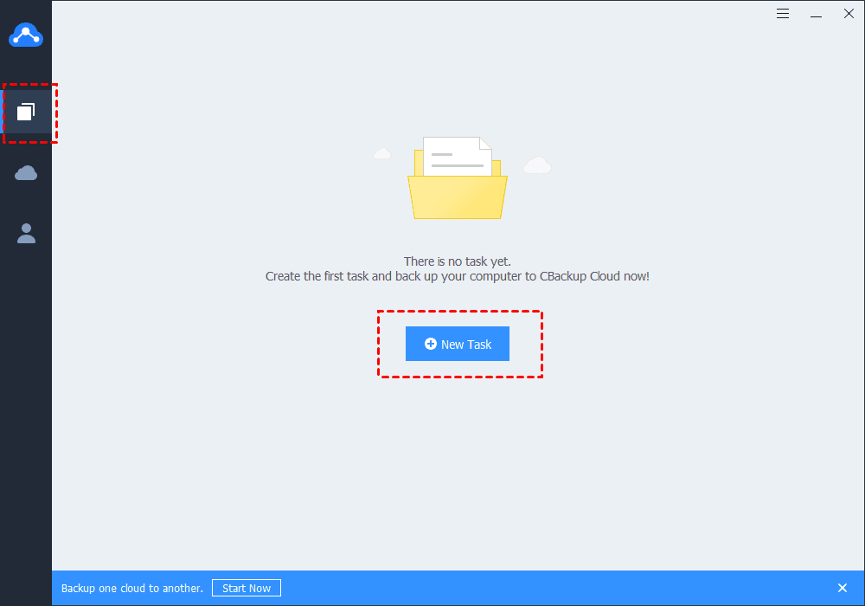Click the small cloud right of folder

point(537,165)
